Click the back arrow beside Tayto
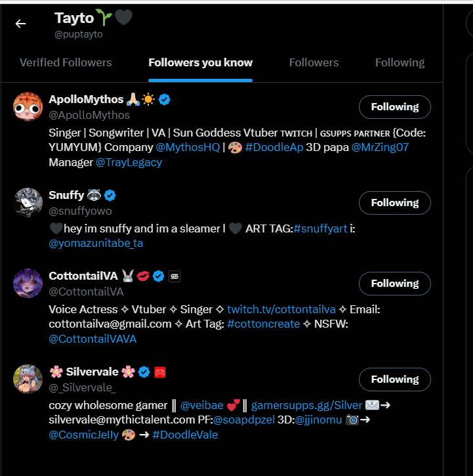The image size is (473, 476). 21,24
